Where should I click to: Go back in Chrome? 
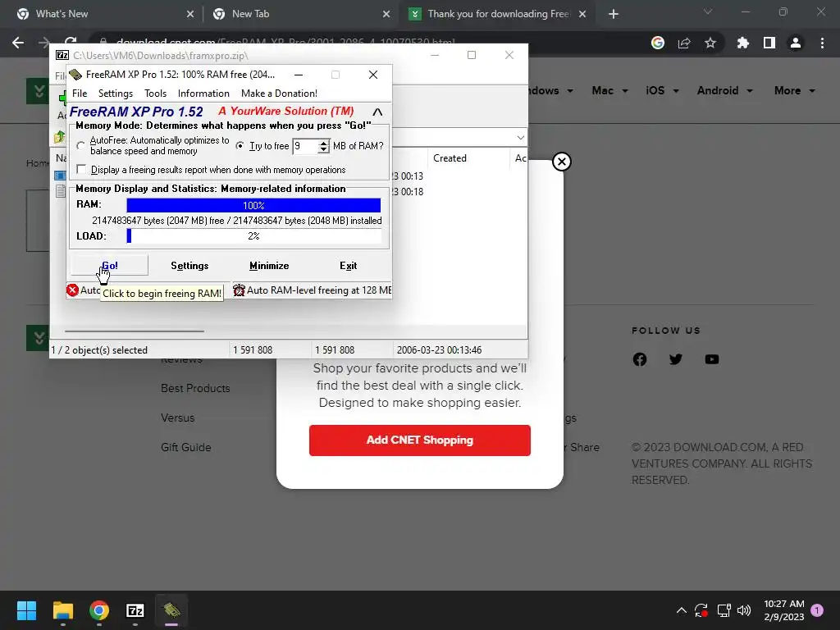click(x=18, y=43)
